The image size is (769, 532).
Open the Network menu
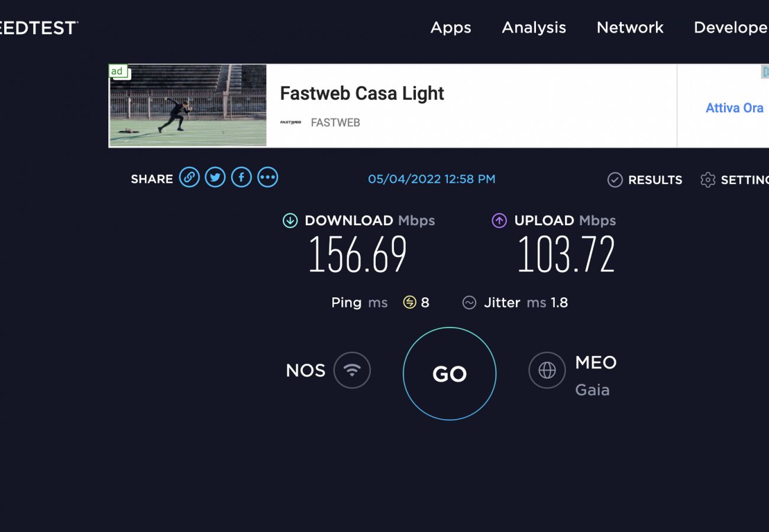[630, 28]
